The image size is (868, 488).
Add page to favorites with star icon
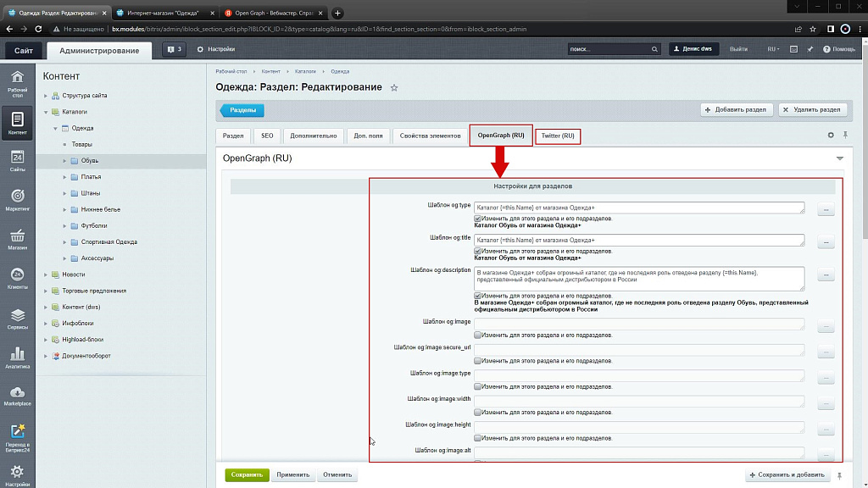(393, 88)
